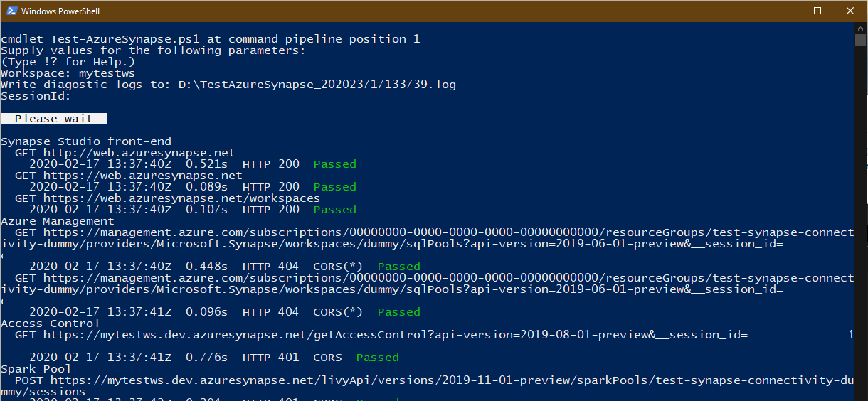Click the Spark Pool section heading

(x=36, y=369)
